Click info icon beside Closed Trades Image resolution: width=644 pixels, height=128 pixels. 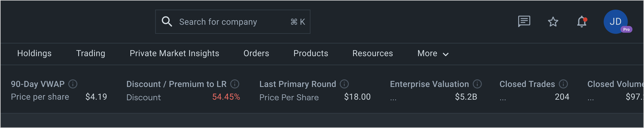pos(563,84)
